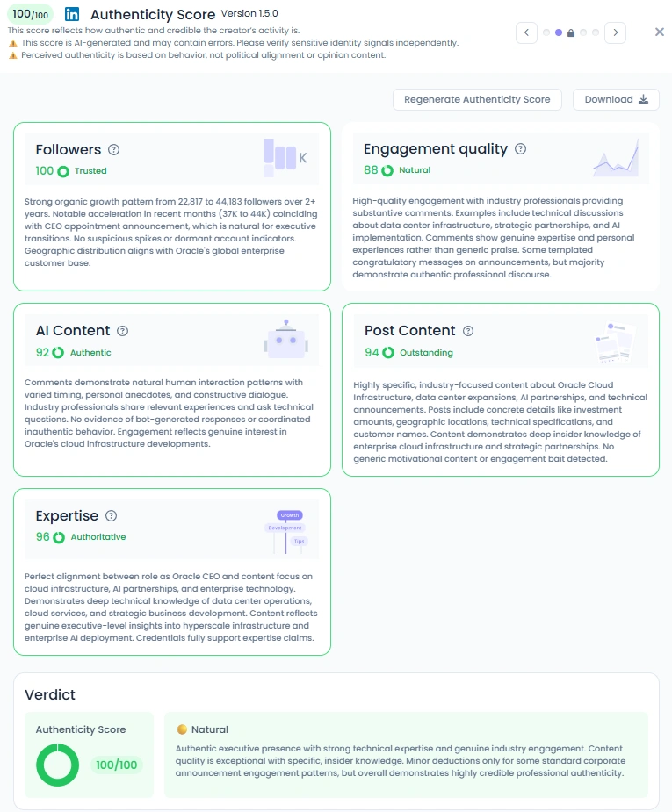Open the Followers help question-mark icon

(113, 149)
